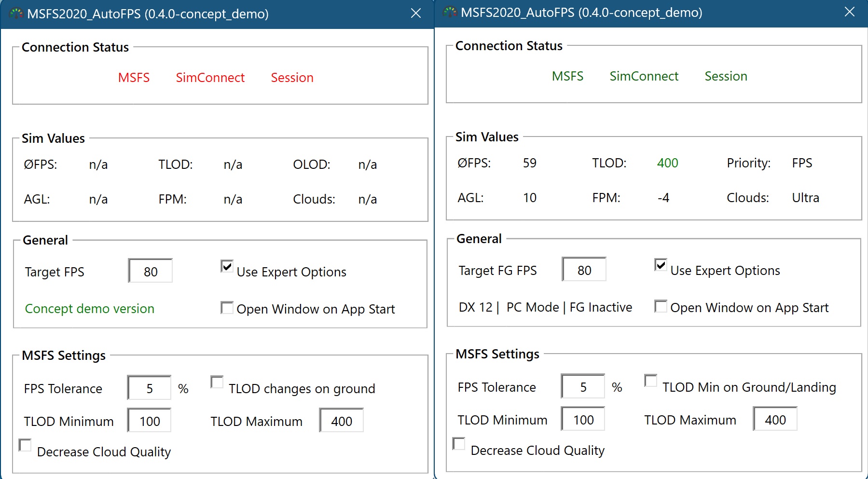The width and height of the screenshot is (868, 479).
Task: Edit TLOD Minimum field in left window
Action: [149, 421]
